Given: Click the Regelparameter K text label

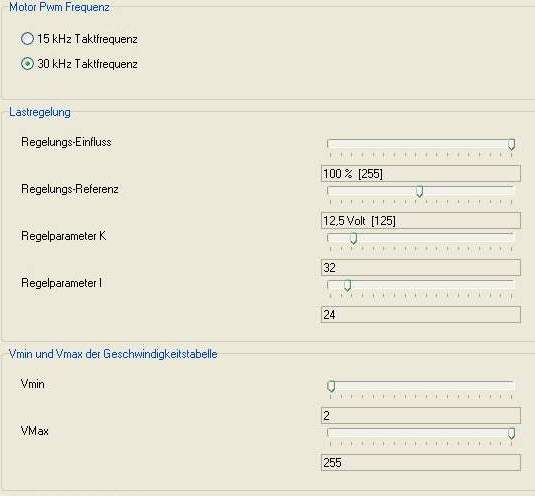Looking at the screenshot, I should pos(63,236).
